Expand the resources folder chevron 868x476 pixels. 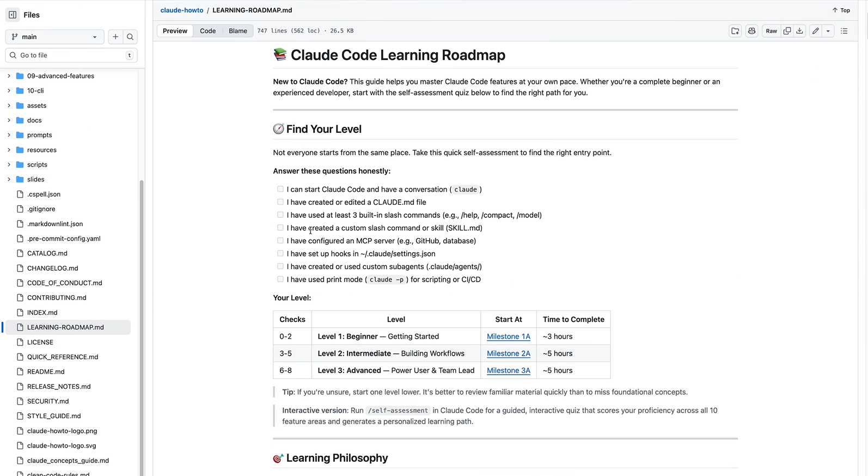pyautogui.click(x=9, y=150)
